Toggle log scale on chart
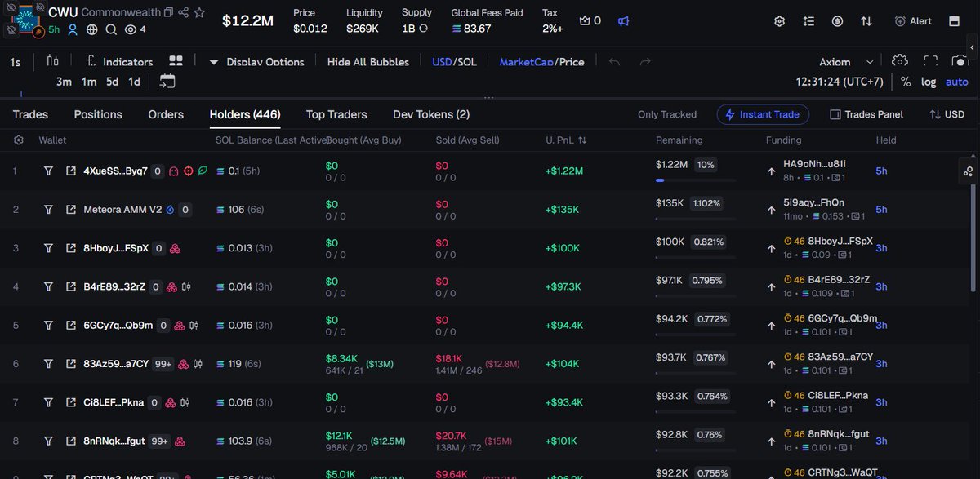980x479 pixels. coord(929,82)
